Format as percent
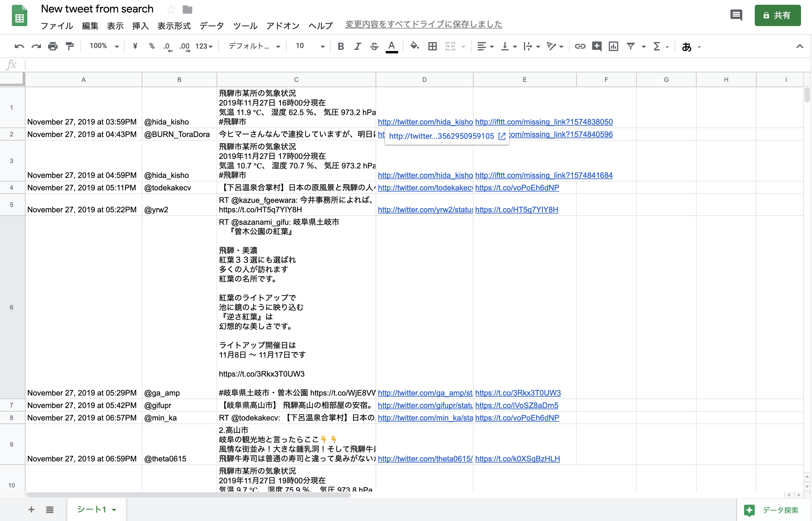Image resolution: width=812 pixels, height=521 pixels. pos(152,46)
